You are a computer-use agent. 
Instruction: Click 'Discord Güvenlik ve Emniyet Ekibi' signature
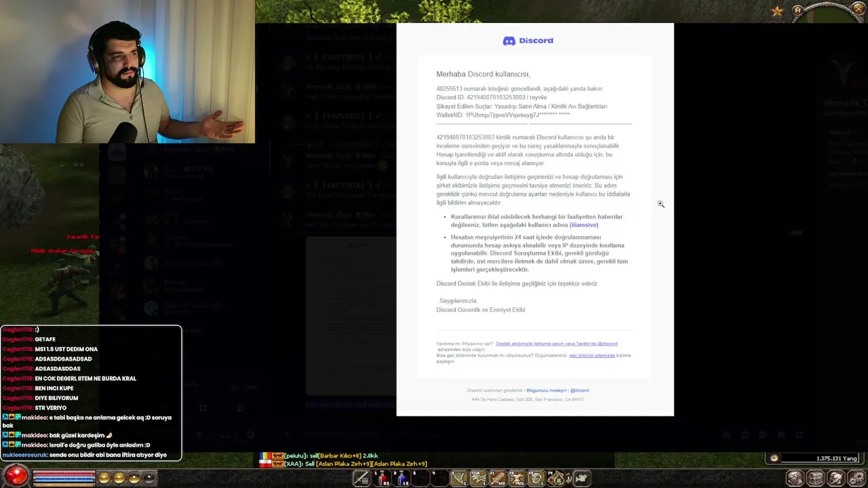[481, 310]
